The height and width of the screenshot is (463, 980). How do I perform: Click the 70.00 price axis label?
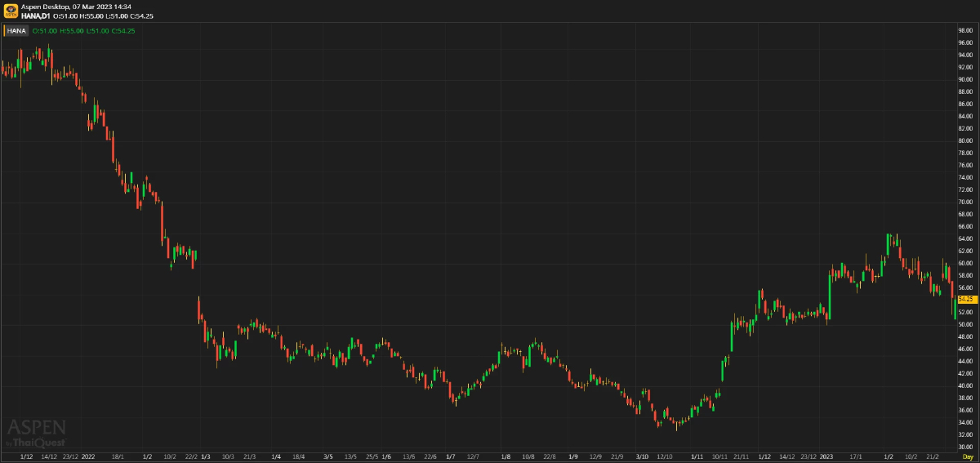point(964,202)
